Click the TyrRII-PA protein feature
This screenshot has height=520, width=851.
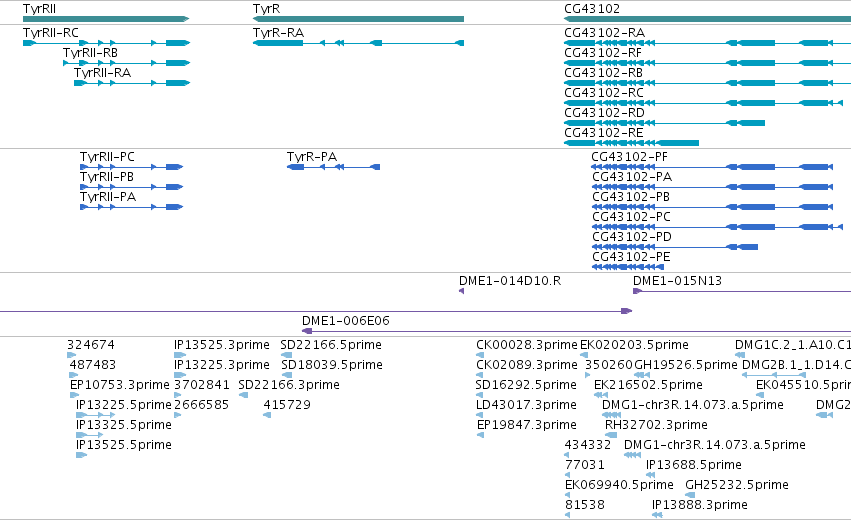(131, 207)
